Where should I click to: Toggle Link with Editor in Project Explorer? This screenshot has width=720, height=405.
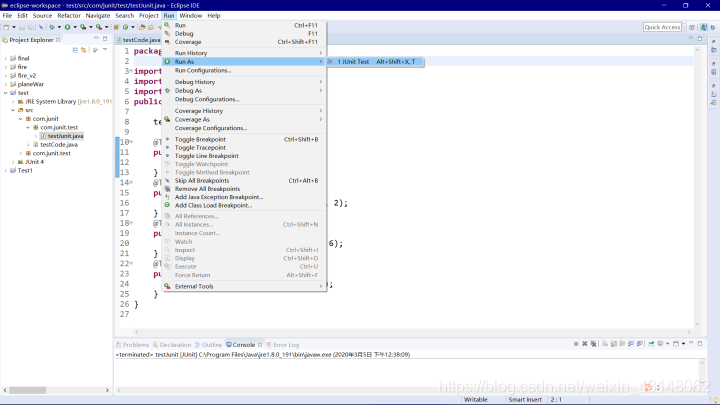point(84,50)
